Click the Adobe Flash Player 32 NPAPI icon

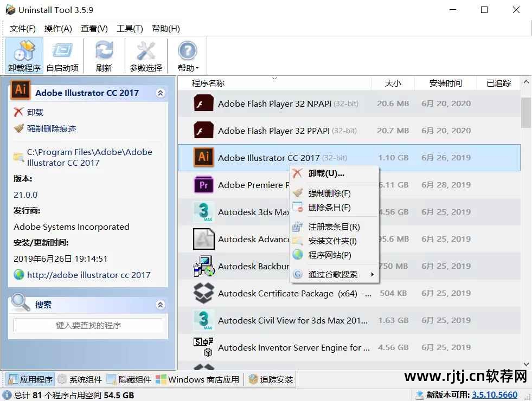(x=203, y=104)
